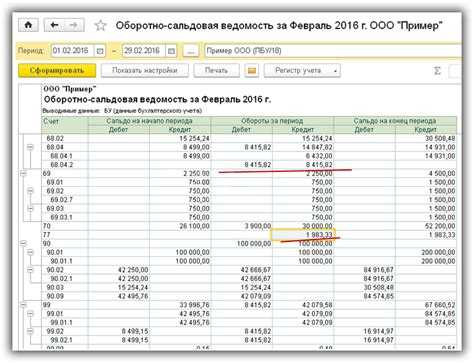Select account 90.09 row label
The image size is (474, 363).
pyautogui.click(x=55, y=296)
